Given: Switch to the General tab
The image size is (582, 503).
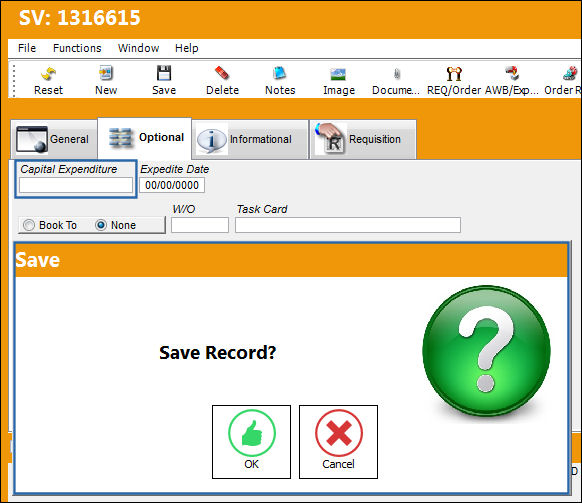Looking at the screenshot, I should tap(54, 139).
